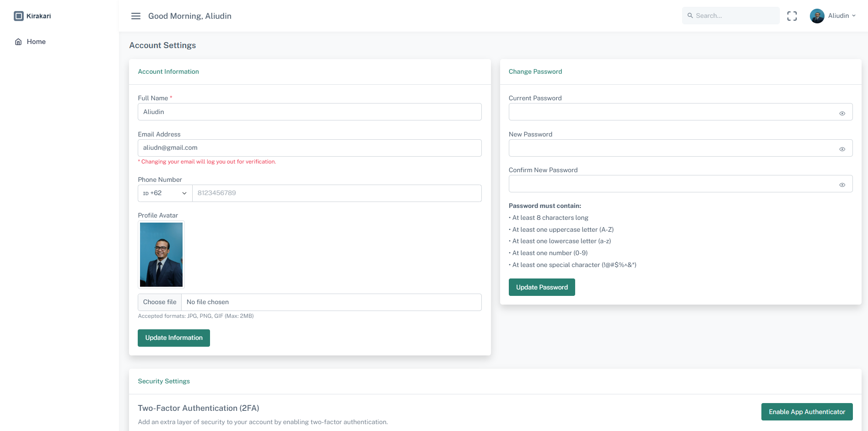
Task: Open the sidebar hamburger menu
Action: tap(135, 16)
